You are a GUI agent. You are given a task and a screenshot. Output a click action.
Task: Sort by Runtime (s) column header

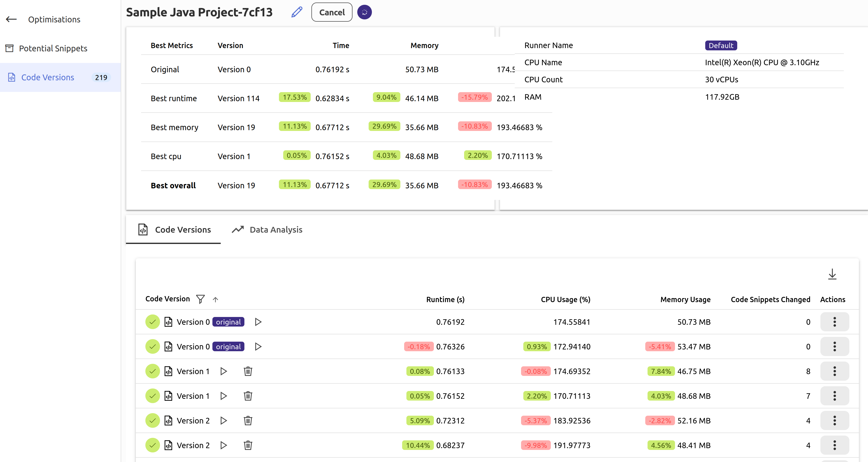445,299
